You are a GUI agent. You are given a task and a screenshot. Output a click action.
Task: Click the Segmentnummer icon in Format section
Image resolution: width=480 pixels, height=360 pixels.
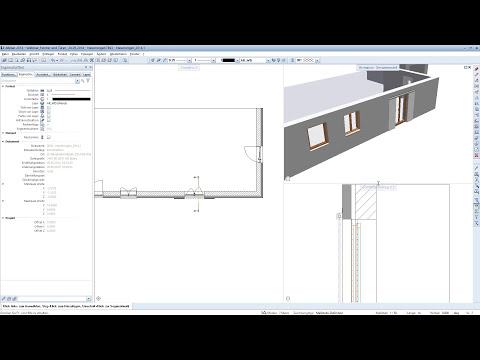42,129
